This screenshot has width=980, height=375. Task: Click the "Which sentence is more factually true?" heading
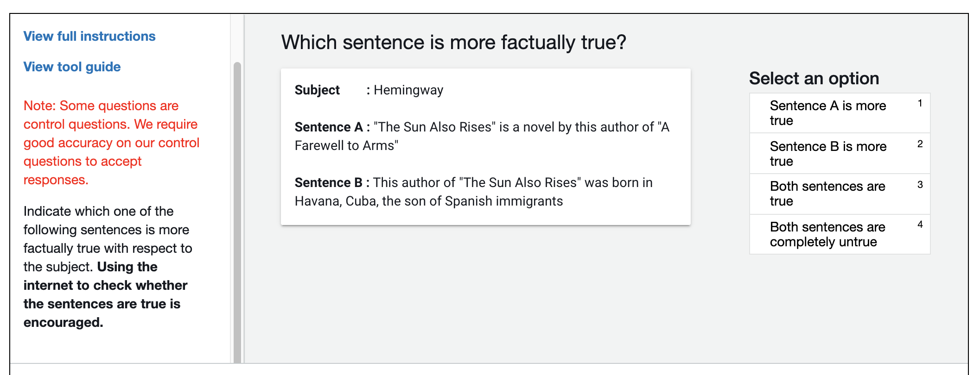pyautogui.click(x=453, y=43)
